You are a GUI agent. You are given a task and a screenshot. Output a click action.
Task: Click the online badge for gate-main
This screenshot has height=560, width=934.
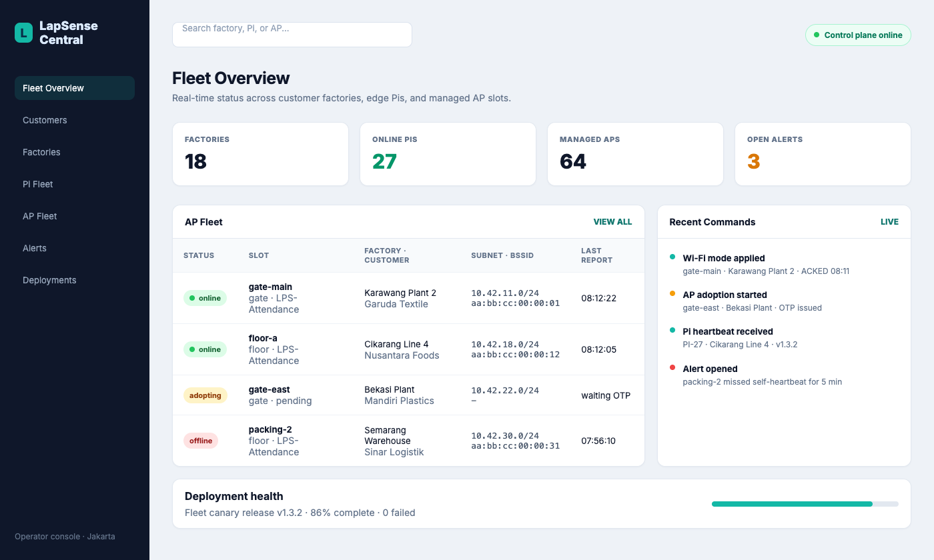[x=205, y=298]
